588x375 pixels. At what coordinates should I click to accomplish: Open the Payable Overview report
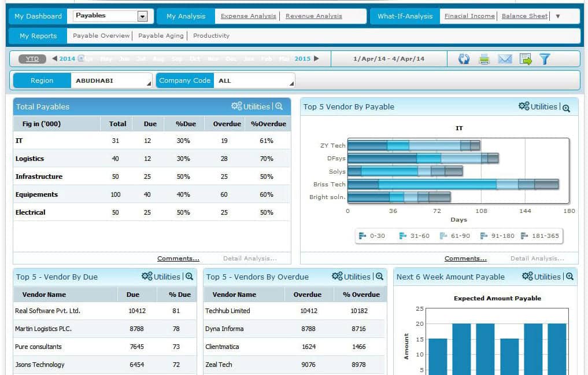101,36
